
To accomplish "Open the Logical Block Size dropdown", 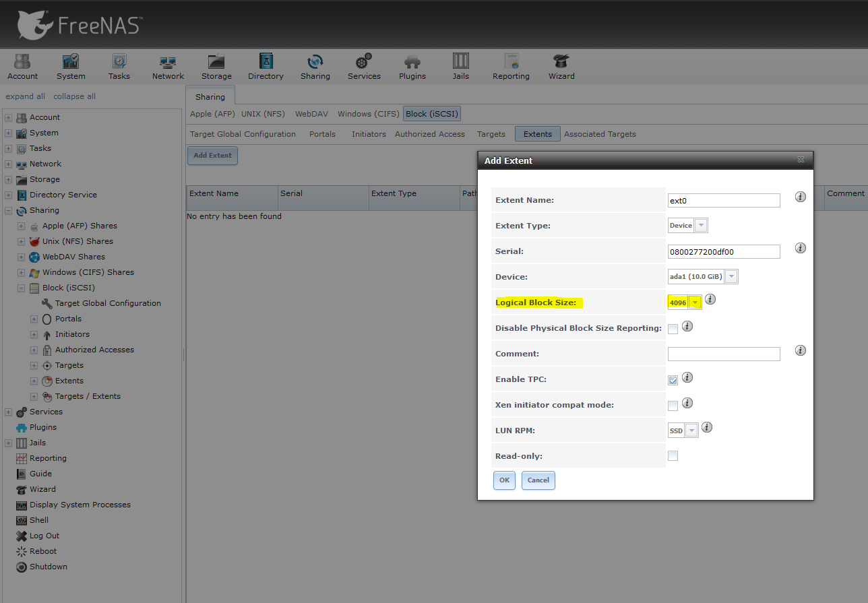I will [695, 303].
